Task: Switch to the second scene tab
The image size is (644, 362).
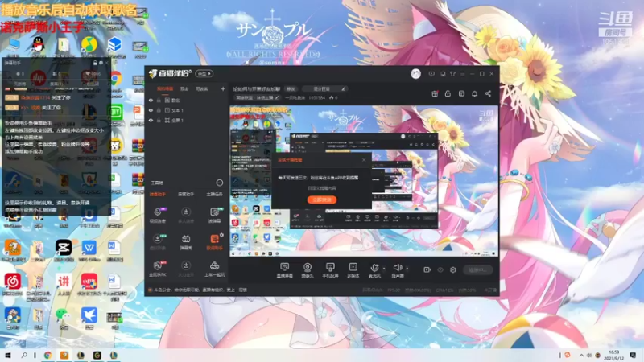Action: tap(184, 88)
